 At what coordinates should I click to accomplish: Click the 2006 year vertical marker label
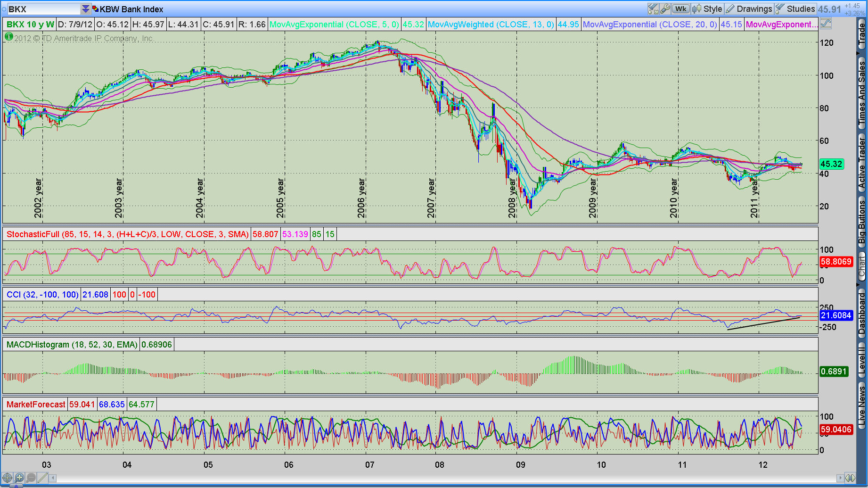point(361,198)
